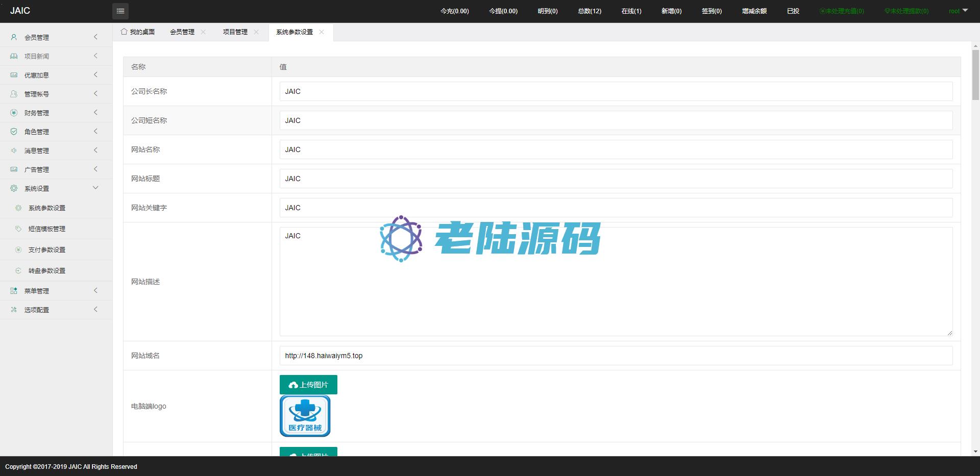
Task: Click the 财务管理 icon in sidebar
Action: (x=14, y=113)
